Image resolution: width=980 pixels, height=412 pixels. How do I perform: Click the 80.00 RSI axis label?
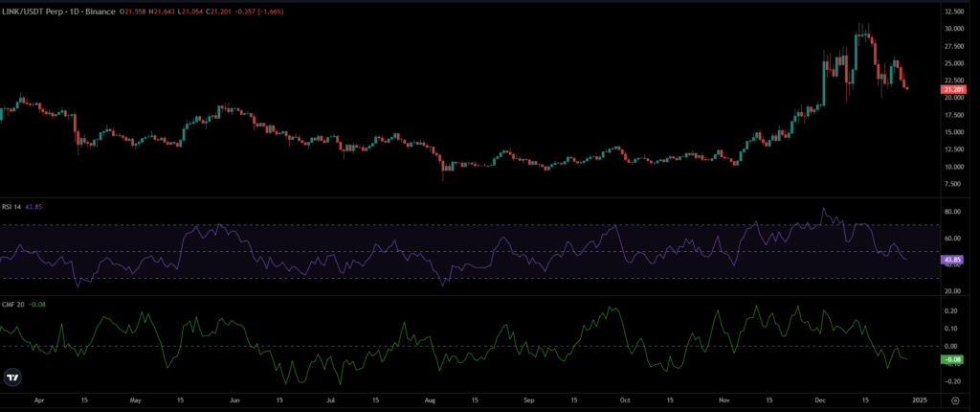pos(952,212)
